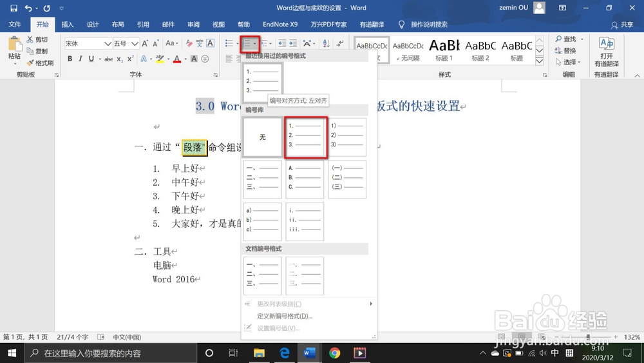The image size is (644, 363).
Task: Switch to the 引用 ribbon tab
Action: [x=143, y=25]
